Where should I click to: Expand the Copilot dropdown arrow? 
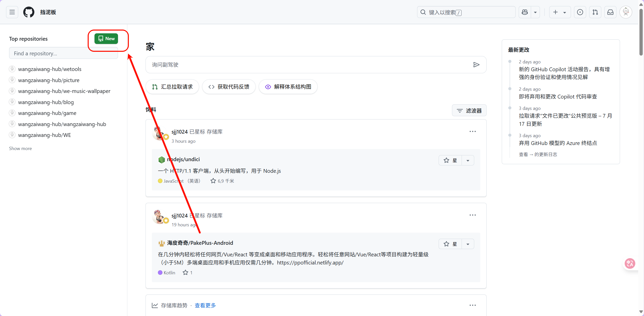point(535,12)
